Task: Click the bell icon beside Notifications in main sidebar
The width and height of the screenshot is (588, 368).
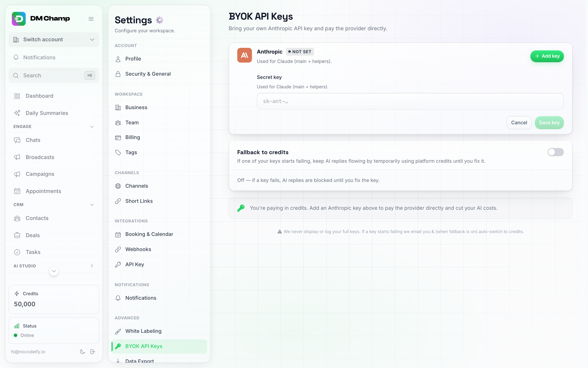Action: click(x=16, y=57)
